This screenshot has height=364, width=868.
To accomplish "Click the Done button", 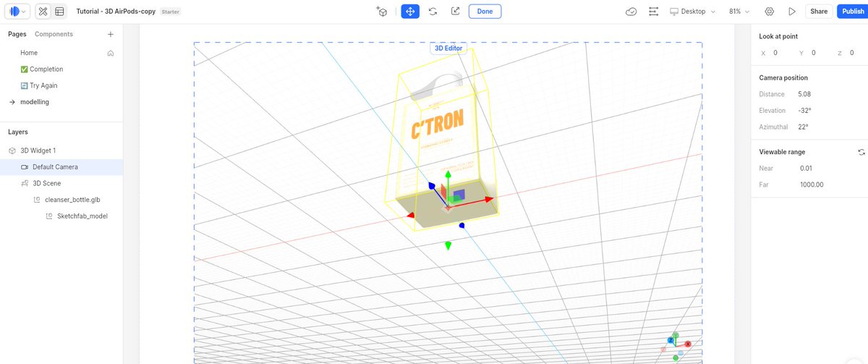I will (485, 12).
